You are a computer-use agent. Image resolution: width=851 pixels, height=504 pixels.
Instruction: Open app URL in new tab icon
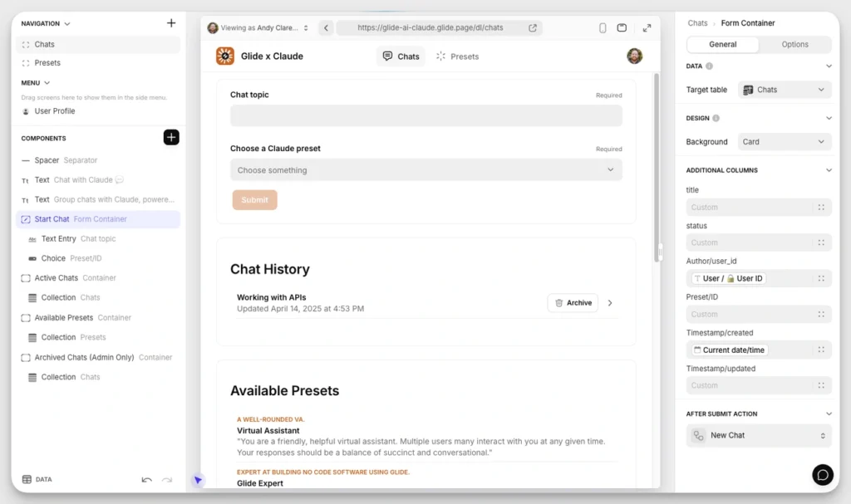(x=533, y=27)
